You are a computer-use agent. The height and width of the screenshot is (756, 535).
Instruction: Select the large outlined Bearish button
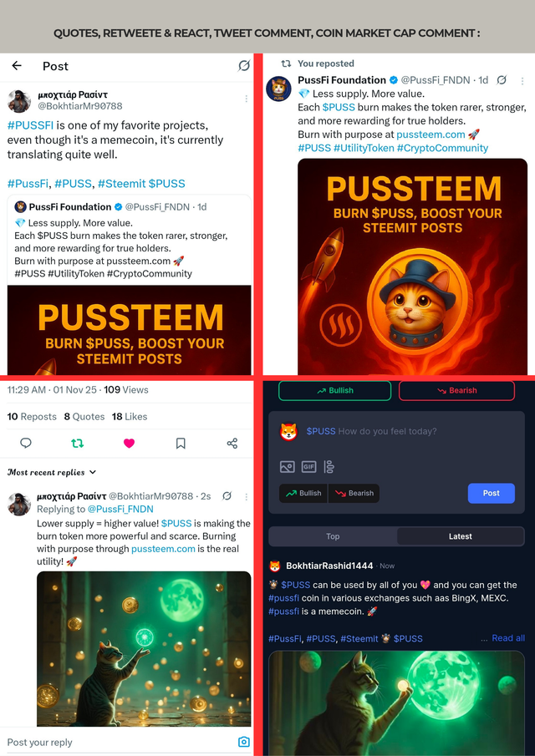pyautogui.click(x=456, y=391)
